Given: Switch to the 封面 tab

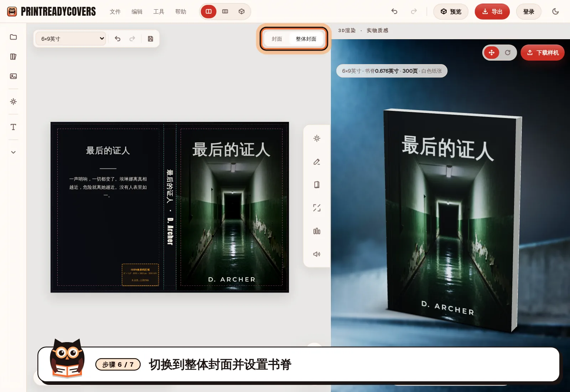Looking at the screenshot, I should [277, 39].
